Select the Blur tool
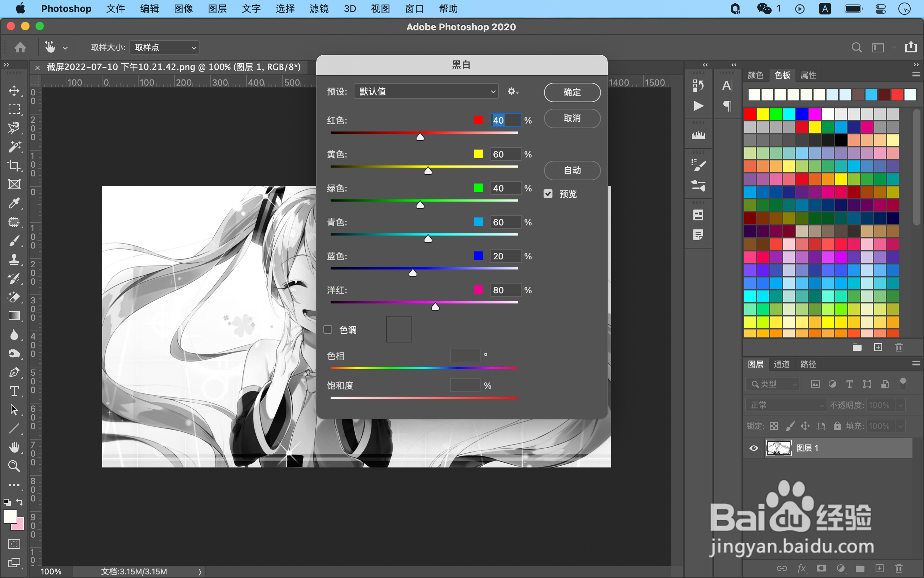This screenshot has width=924, height=578. pyautogui.click(x=14, y=335)
